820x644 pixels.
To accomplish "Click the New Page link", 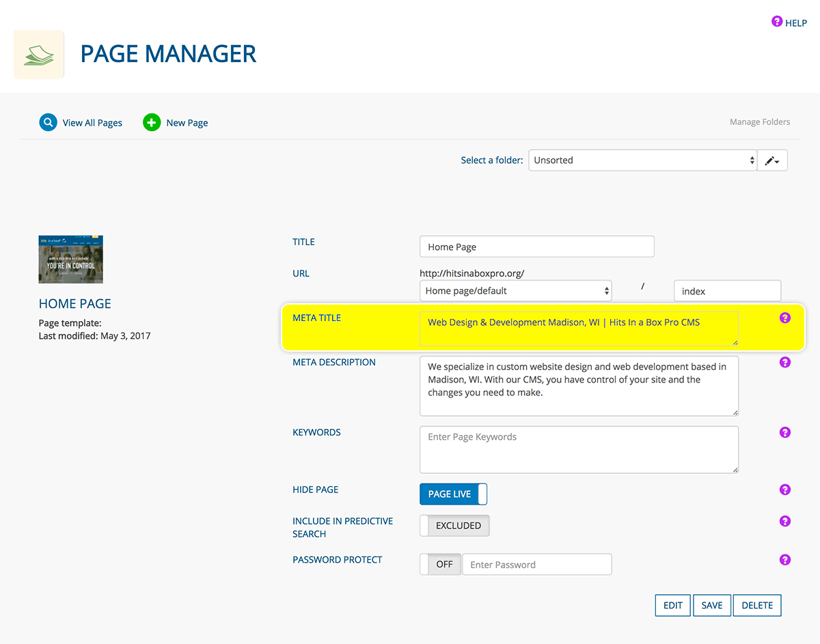I will [187, 123].
